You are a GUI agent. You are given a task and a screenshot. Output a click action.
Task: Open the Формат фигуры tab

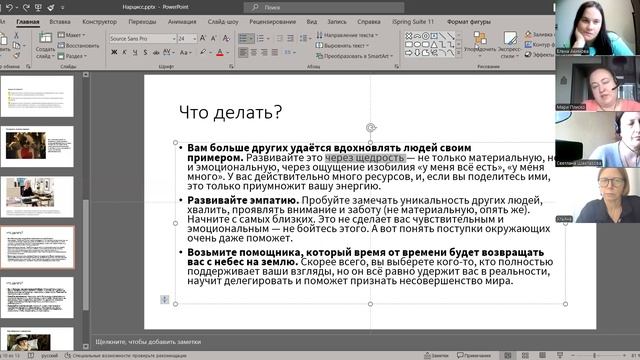[469, 22]
